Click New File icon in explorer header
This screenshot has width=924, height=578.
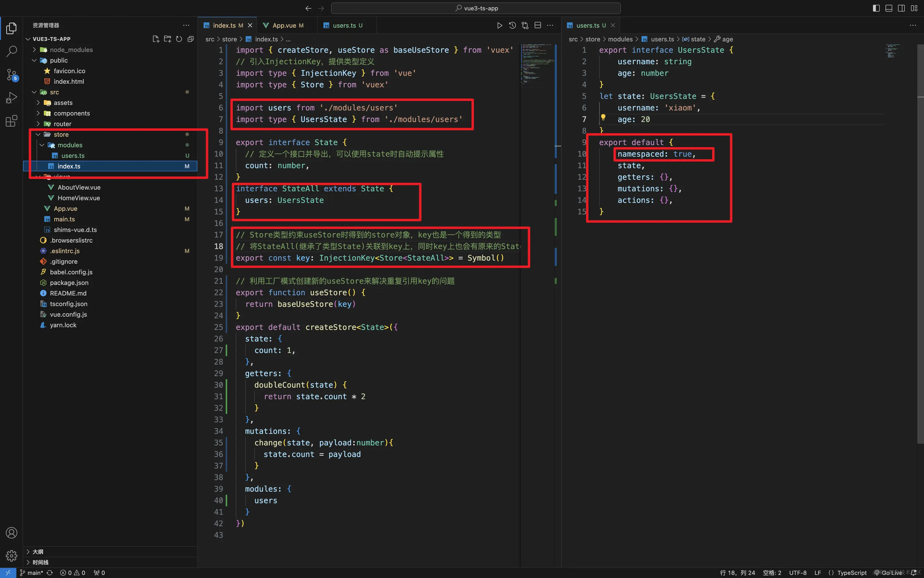[x=156, y=39]
